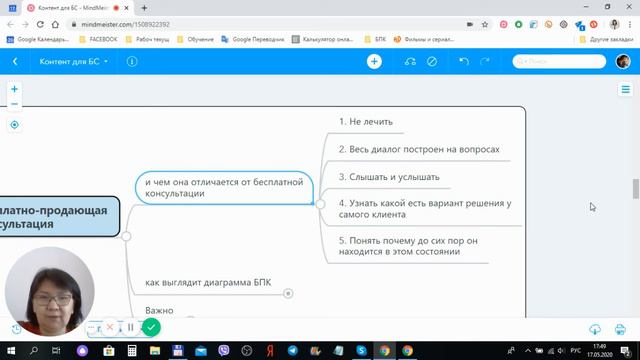Pause the screen recording

pos(131,327)
